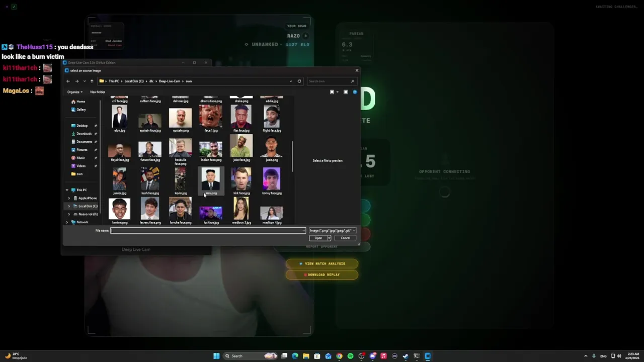Expand the Apple iPhone tree node
Screen dimensions: 644x362
[69, 198]
